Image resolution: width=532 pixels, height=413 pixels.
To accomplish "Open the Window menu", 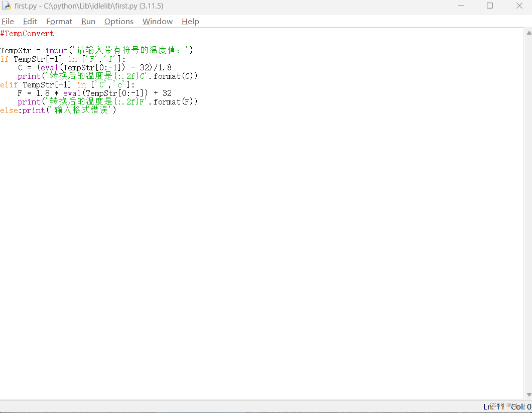I will 158,22.
